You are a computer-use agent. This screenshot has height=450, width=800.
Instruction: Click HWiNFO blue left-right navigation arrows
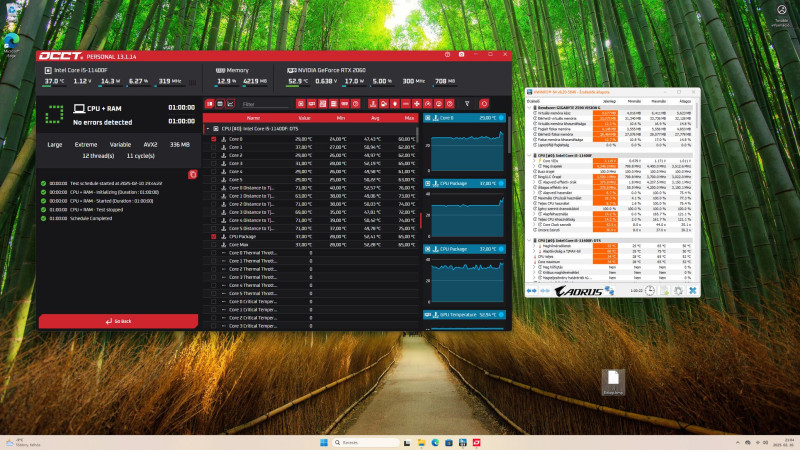tap(532, 291)
